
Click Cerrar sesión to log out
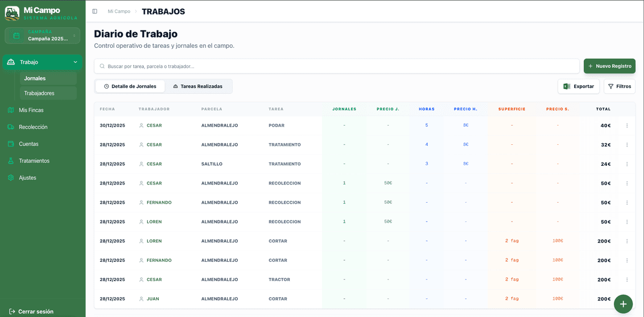[x=31, y=312]
